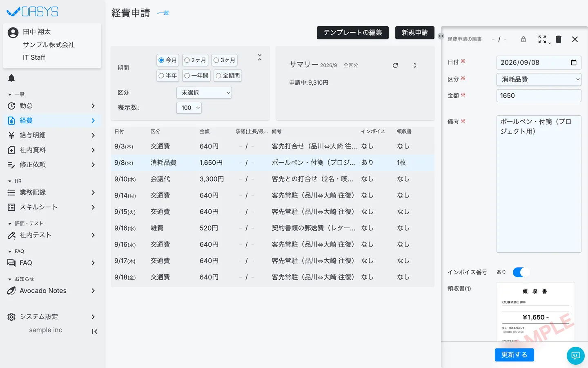Expand the edit panel to fullscreen
588x368 pixels.
(x=542, y=39)
